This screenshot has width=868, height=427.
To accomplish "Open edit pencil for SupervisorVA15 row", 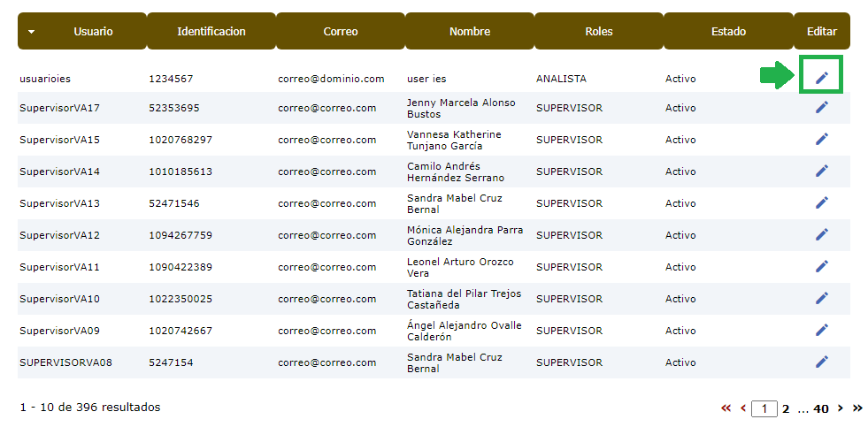I will [x=821, y=139].
